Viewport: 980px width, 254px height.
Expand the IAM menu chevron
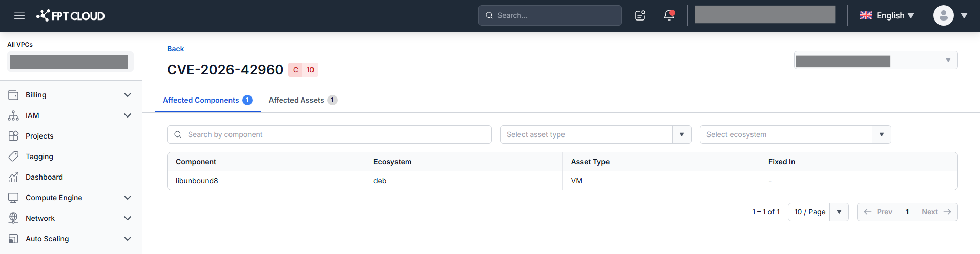[128, 115]
